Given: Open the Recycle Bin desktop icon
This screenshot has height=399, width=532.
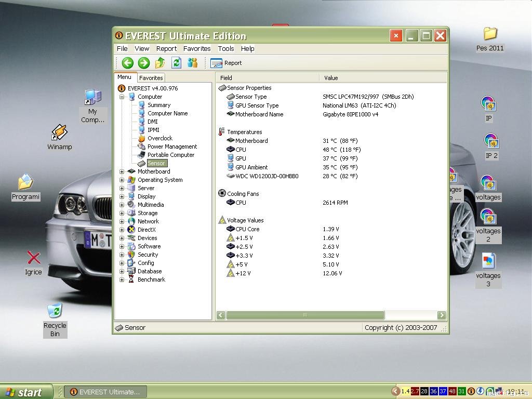Looking at the screenshot, I should [55, 311].
